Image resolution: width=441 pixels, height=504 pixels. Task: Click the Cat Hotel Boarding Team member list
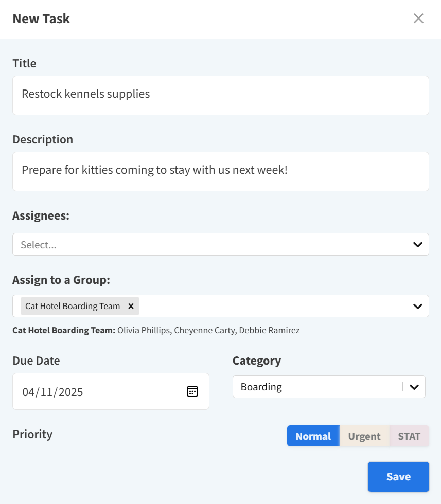pos(156,330)
